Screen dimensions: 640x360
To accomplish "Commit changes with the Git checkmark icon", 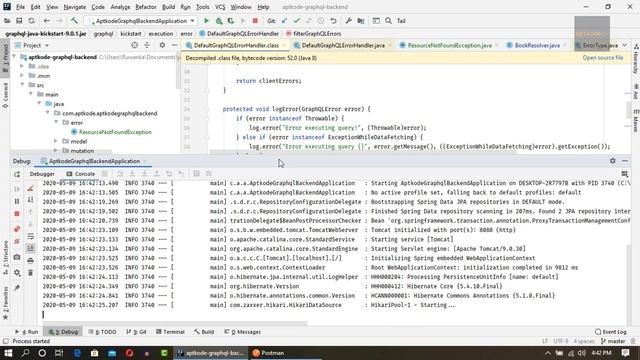I will tap(297, 21).
